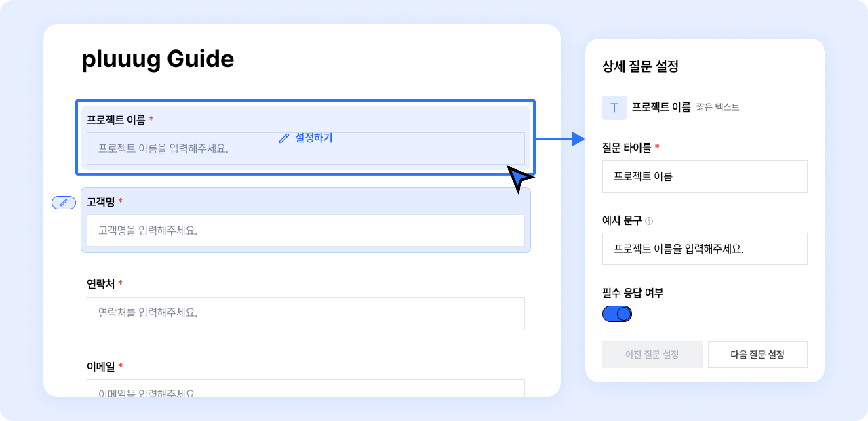This screenshot has width=868, height=421.
Task: Click the 설정하기 link text
Action: pos(314,138)
